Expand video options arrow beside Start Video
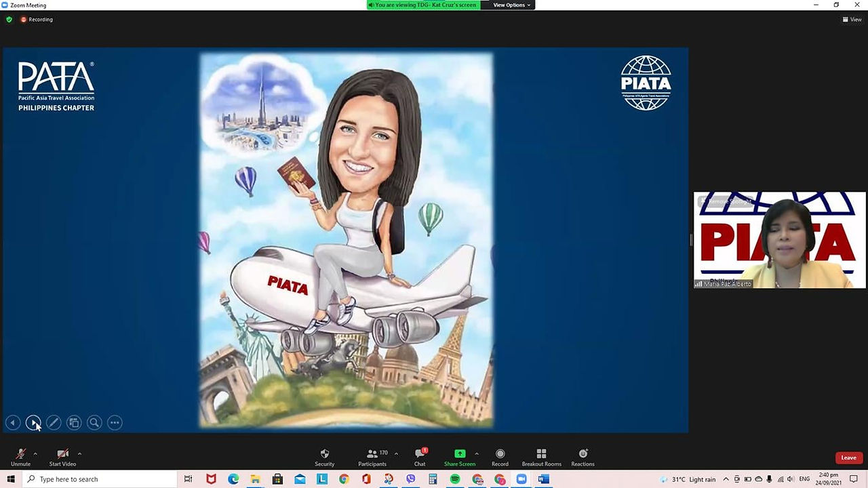The image size is (868, 488). (79, 453)
